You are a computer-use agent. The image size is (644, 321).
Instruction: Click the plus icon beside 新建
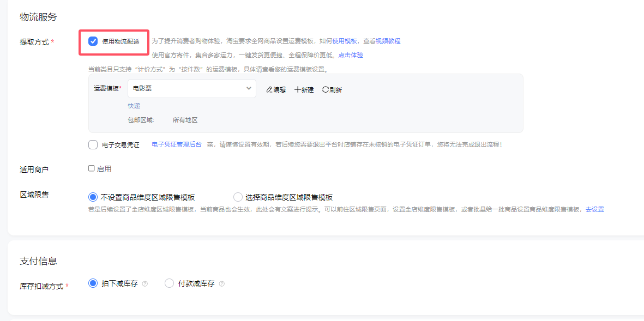(298, 89)
